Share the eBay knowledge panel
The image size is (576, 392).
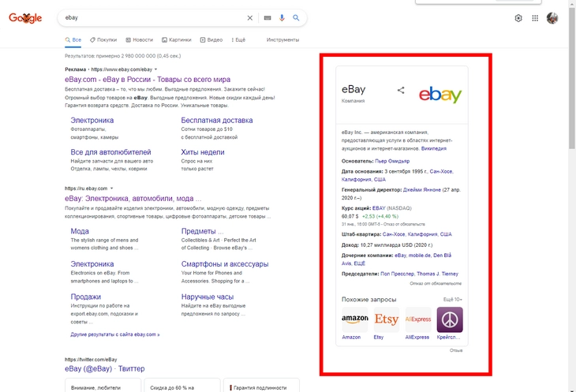pos(401,90)
